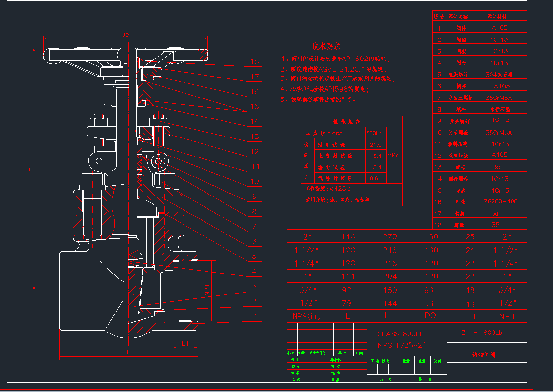Select the H dimension label left of valve
This screenshot has height=392, width=553.
[x=29, y=169]
